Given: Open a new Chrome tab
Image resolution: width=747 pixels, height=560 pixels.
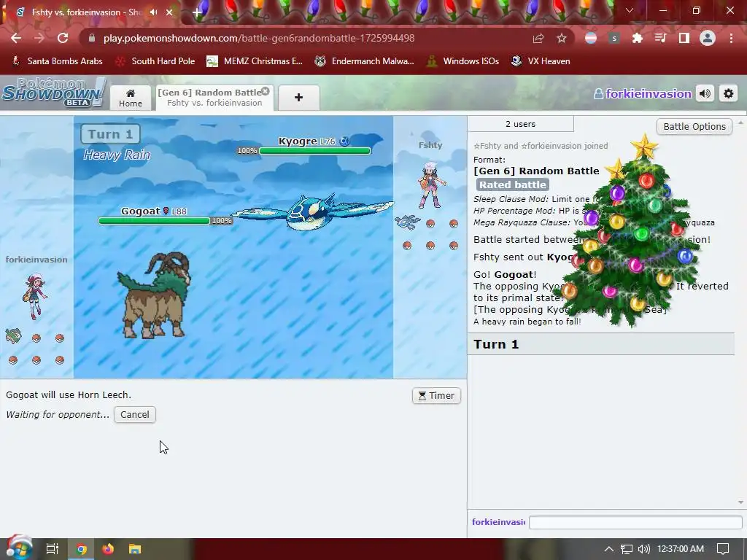Looking at the screenshot, I should [197, 12].
